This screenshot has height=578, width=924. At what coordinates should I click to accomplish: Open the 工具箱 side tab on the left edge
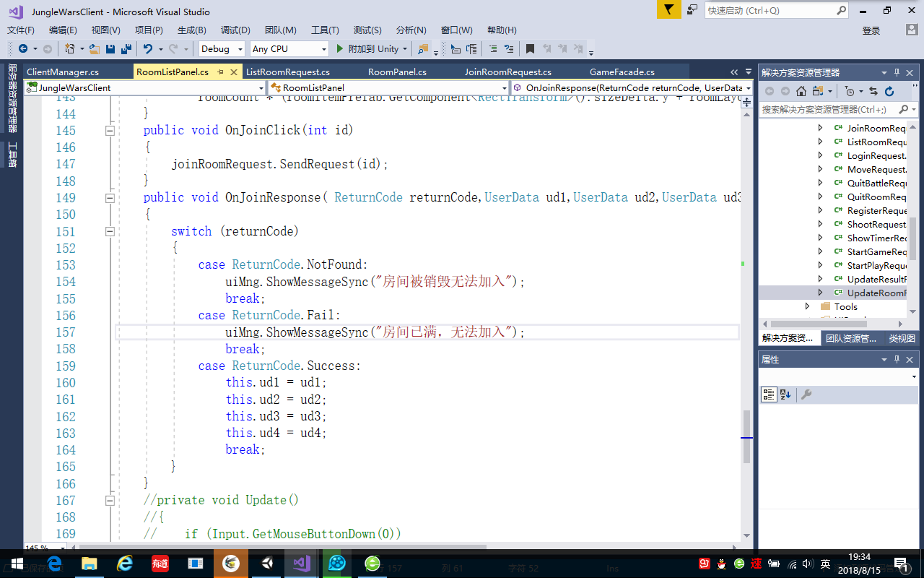pyautogui.click(x=12, y=155)
